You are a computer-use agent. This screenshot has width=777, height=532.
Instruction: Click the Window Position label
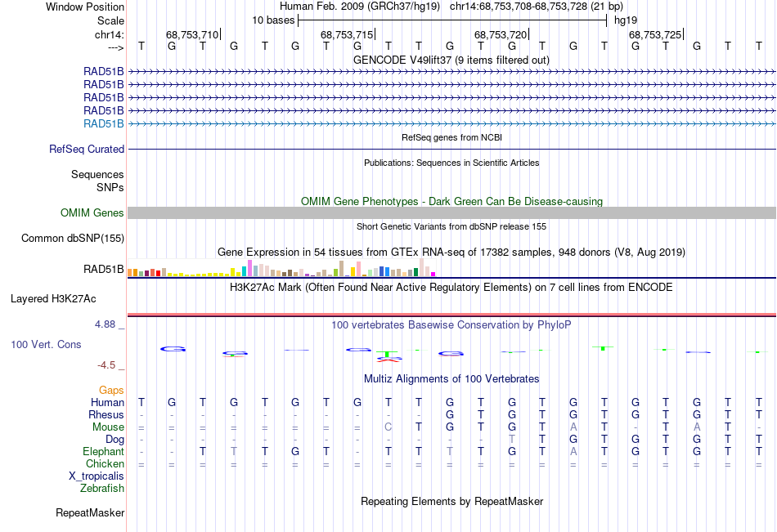(x=85, y=7)
